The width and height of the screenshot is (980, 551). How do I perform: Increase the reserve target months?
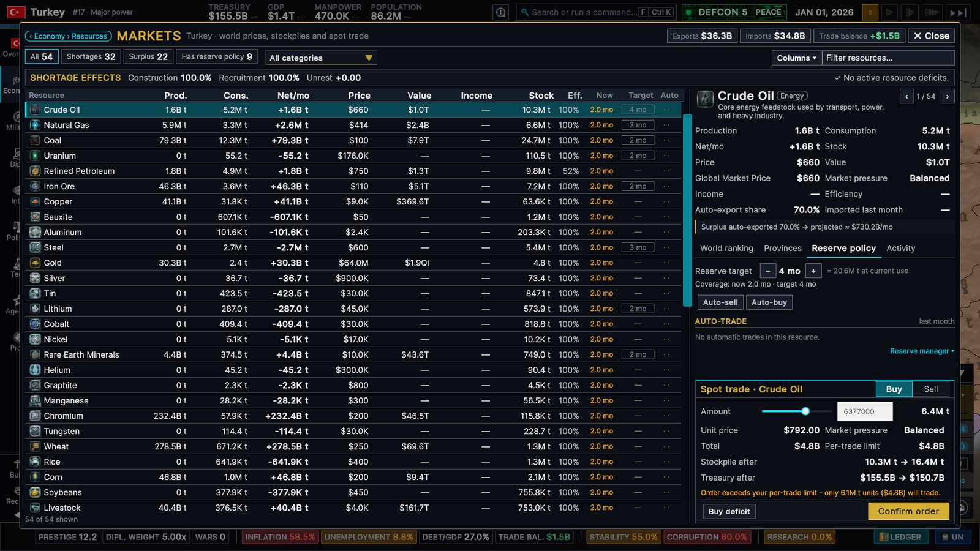(813, 271)
